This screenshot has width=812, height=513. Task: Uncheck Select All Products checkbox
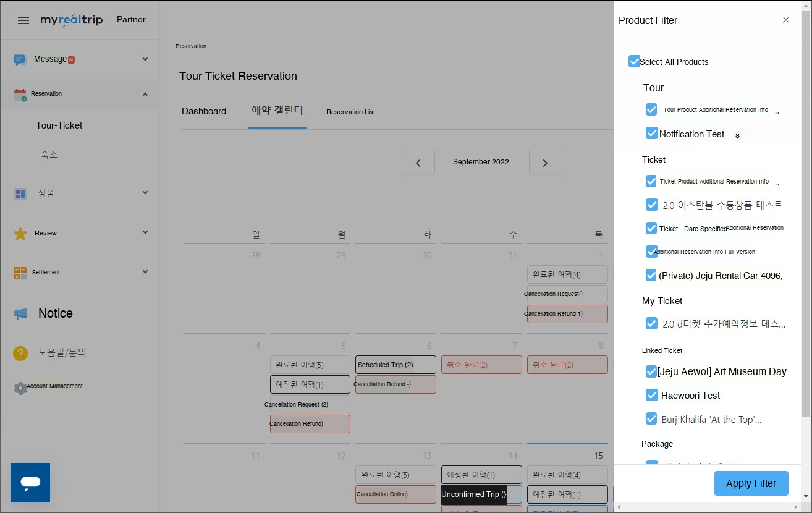coord(634,61)
